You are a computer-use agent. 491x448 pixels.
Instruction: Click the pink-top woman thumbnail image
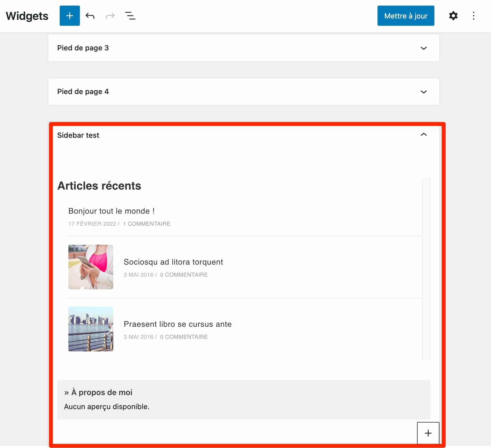pyautogui.click(x=91, y=267)
